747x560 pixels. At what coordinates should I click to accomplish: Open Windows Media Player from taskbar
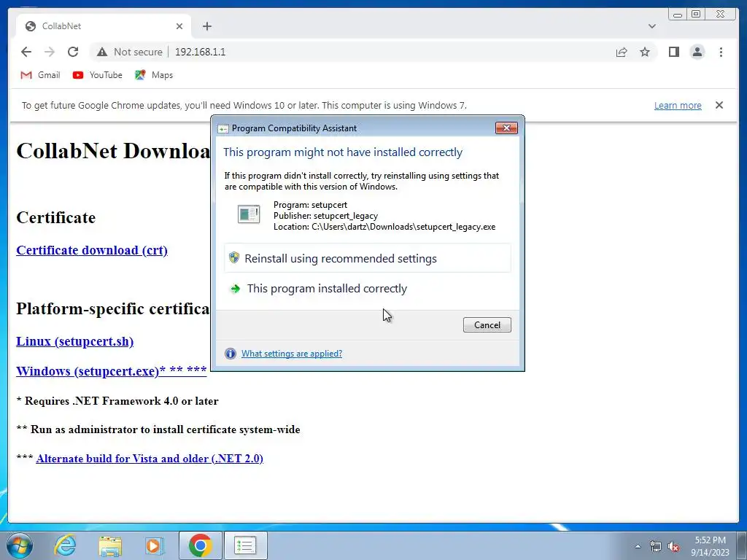tap(153, 545)
